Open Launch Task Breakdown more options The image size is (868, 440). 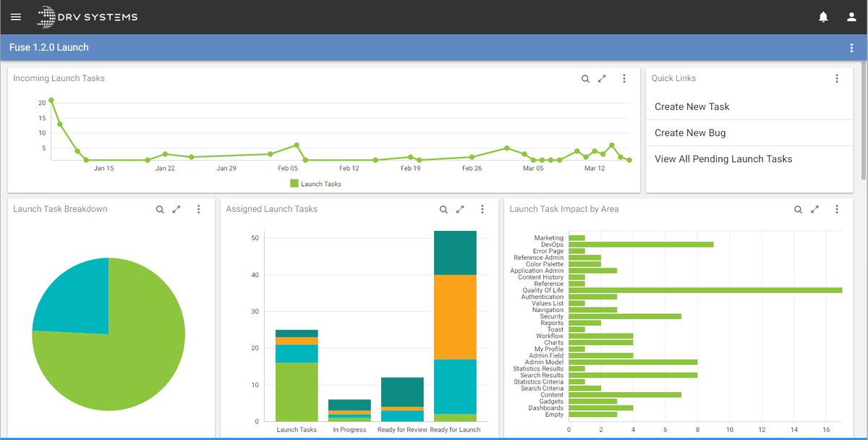[199, 210]
